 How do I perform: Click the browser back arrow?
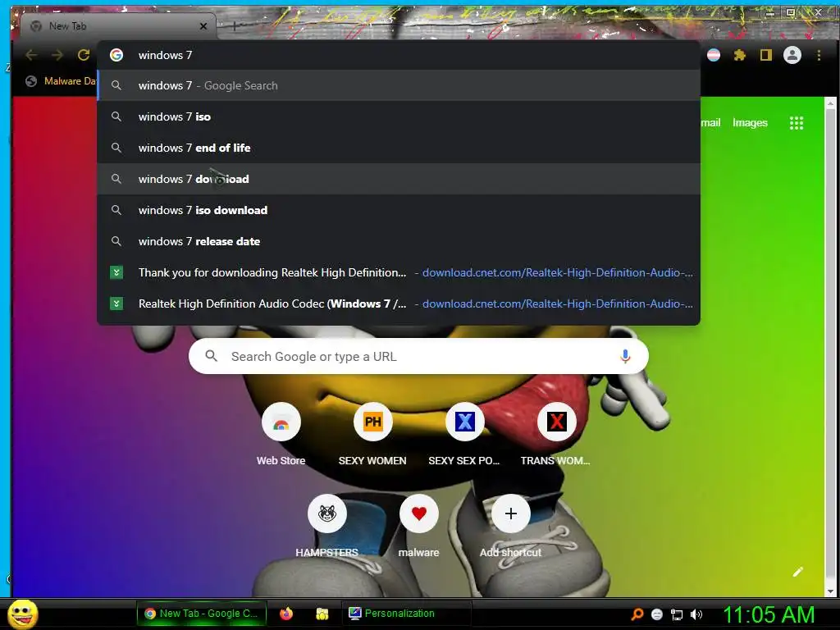(x=31, y=55)
